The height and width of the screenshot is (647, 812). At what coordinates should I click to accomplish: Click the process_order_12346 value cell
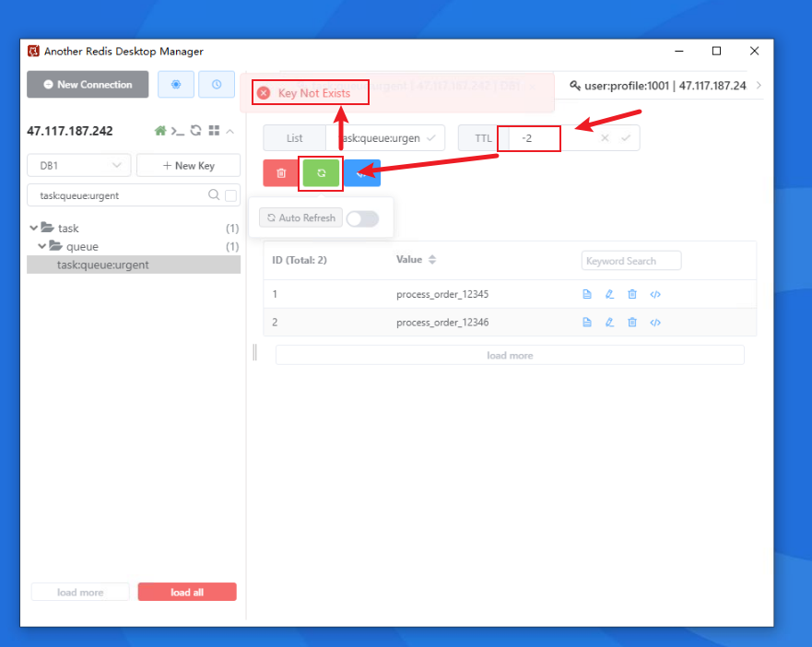442,323
